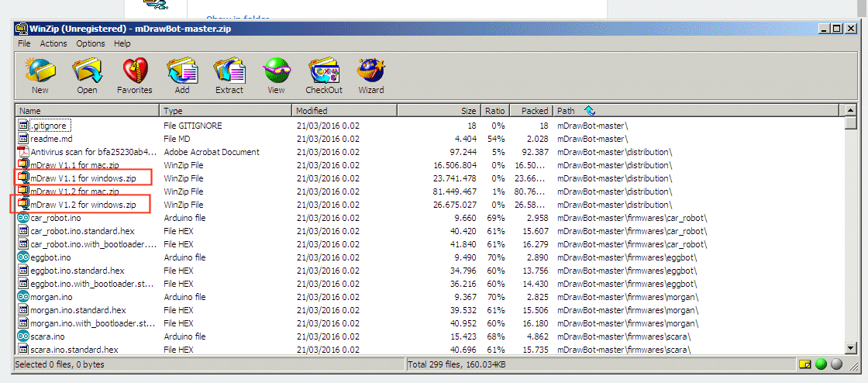The image size is (868, 383).
Task: Click the packed value 92.387
Action: pyautogui.click(x=535, y=152)
